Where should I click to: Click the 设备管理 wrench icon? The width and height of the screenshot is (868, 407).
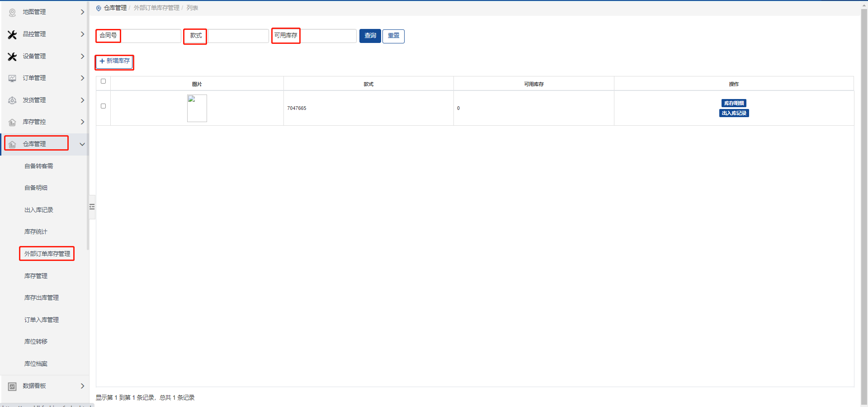tap(12, 57)
